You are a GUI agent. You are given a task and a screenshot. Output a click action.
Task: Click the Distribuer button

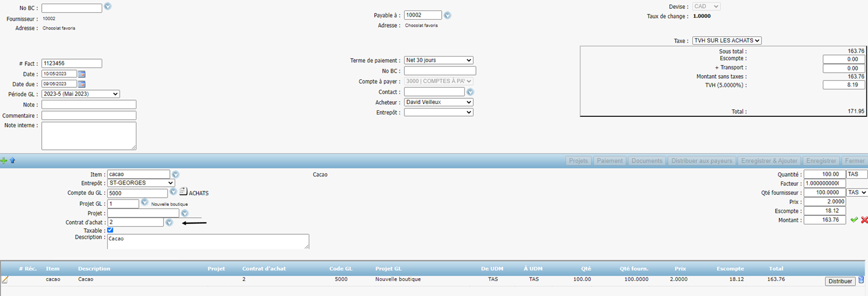[x=840, y=281]
